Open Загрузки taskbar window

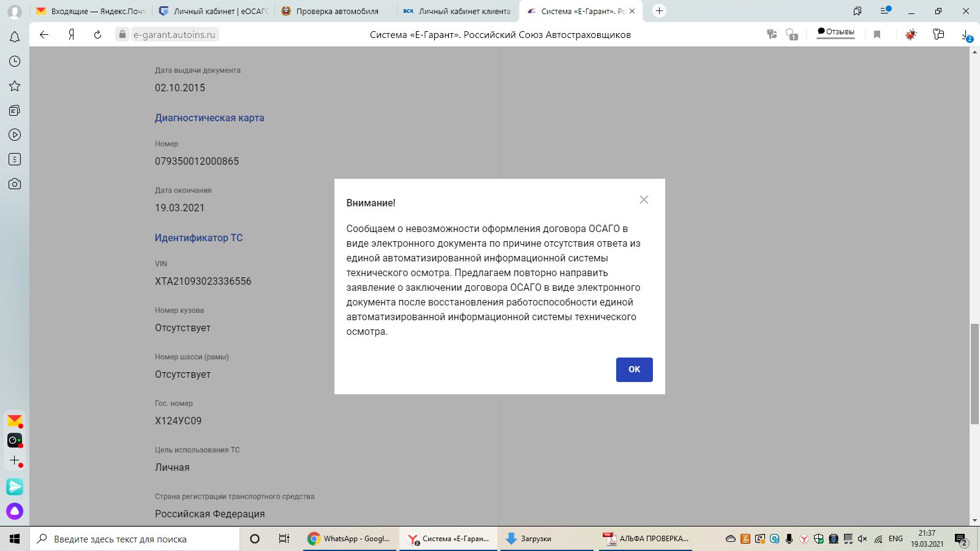pos(546,539)
